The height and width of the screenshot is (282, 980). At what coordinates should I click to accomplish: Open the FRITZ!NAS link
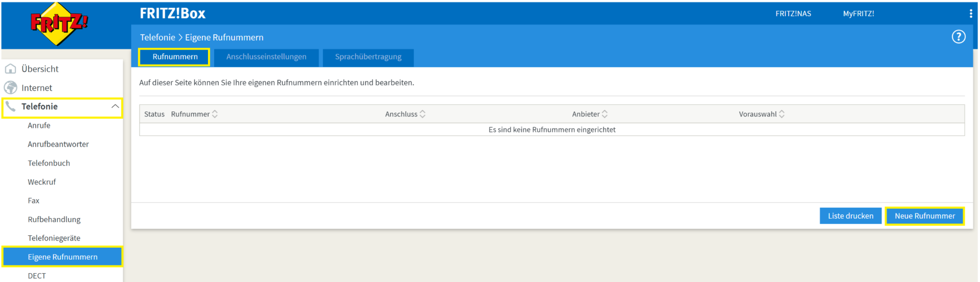(793, 14)
